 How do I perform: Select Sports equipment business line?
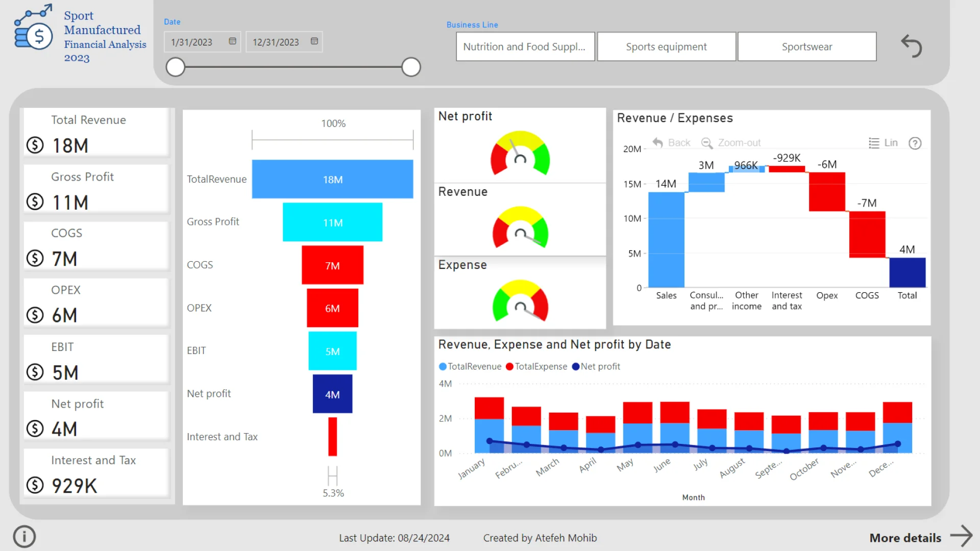click(x=666, y=46)
